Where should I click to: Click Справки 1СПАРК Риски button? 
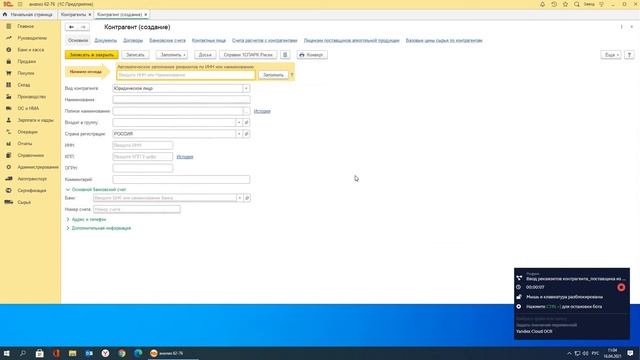[x=248, y=55]
